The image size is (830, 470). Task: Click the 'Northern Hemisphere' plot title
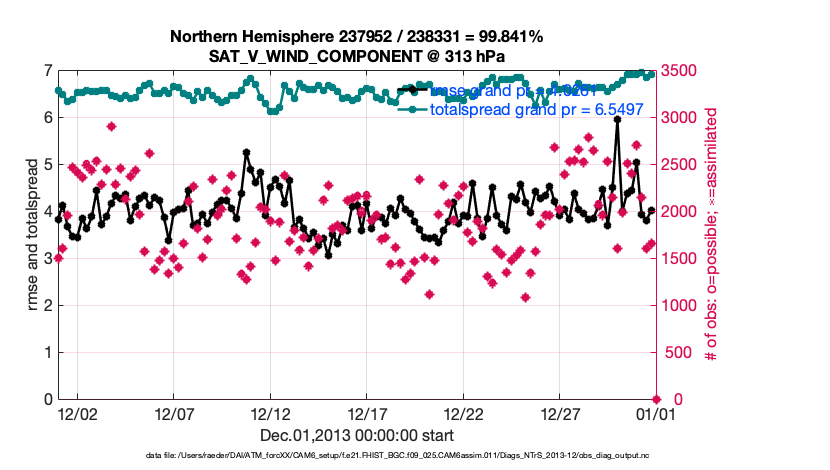(x=356, y=36)
